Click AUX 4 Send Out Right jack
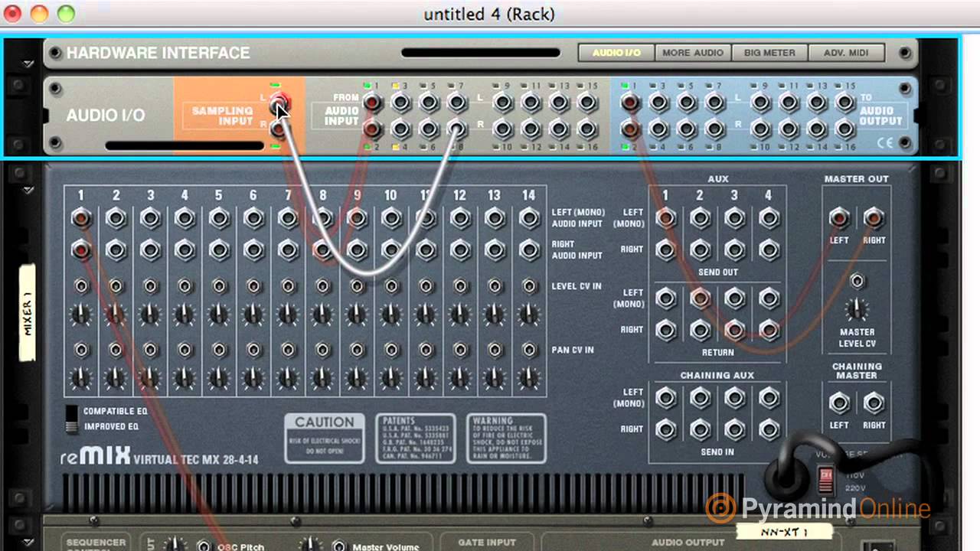Screen dimensions: 980x551 [769, 249]
